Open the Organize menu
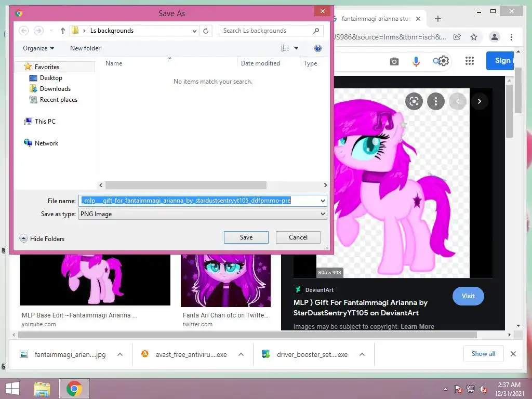The image size is (532, 399). pyautogui.click(x=38, y=48)
